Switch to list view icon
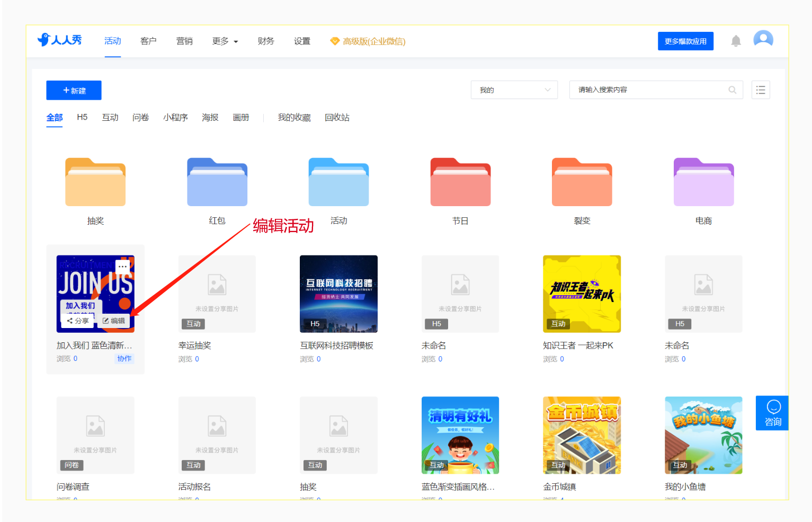Screen dimensions: 812x522 (761, 90)
